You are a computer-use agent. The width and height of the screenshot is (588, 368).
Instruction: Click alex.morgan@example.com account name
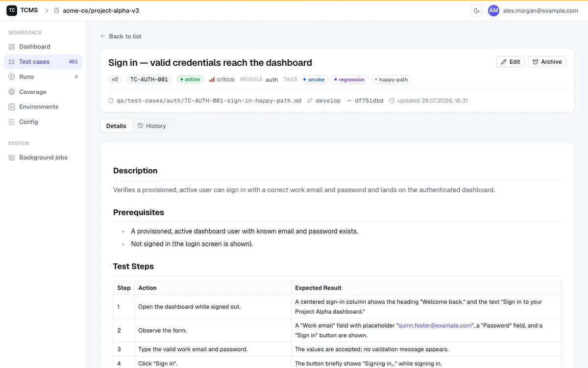pyautogui.click(x=540, y=10)
